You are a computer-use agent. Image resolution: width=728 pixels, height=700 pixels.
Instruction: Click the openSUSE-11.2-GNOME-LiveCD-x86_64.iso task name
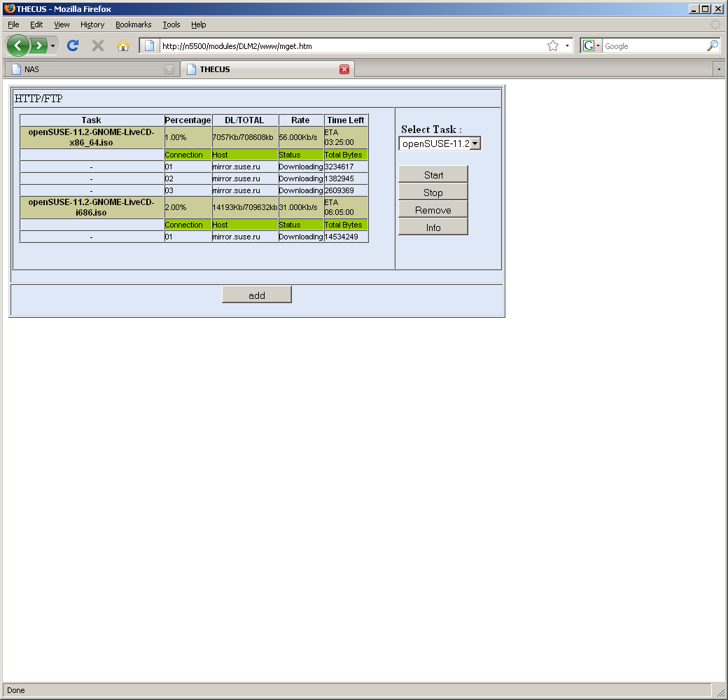pyautogui.click(x=92, y=137)
